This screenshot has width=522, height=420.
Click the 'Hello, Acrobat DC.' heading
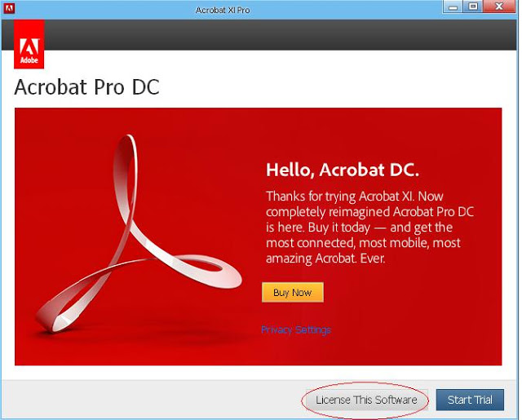343,170
